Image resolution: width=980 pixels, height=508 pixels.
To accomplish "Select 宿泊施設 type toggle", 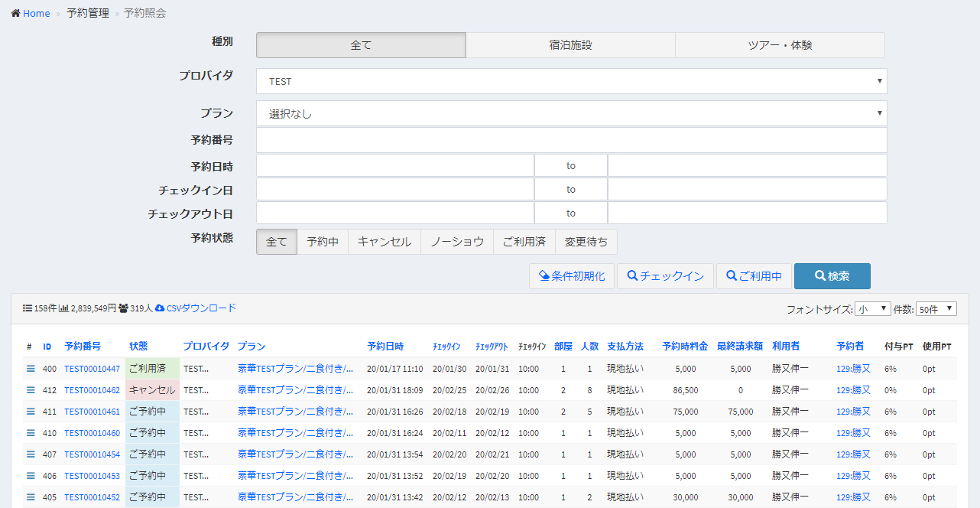I will tap(570, 45).
